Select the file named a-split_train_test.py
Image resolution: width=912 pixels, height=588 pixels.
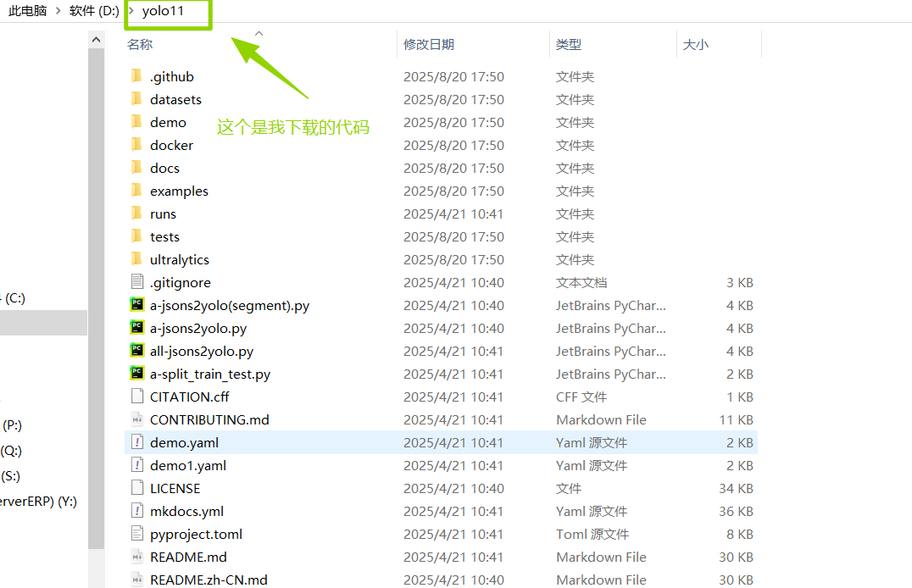(210, 374)
